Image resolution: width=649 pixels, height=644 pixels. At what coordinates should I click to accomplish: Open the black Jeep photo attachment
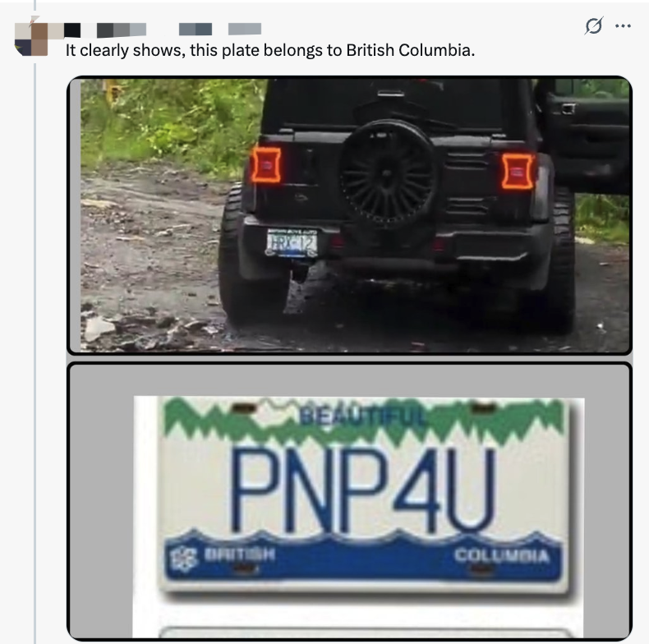click(x=349, y=215)
